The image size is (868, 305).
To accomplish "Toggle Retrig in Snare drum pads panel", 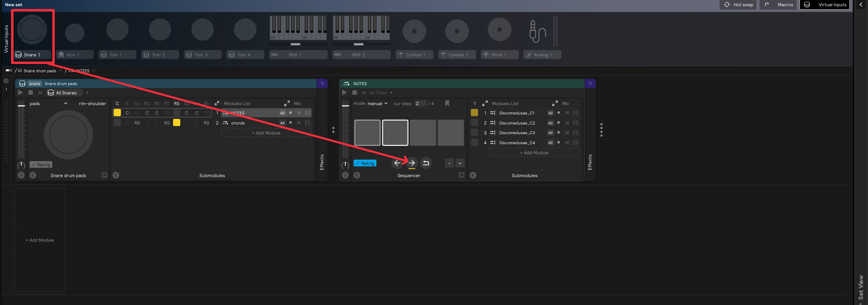I will point(41,165).
